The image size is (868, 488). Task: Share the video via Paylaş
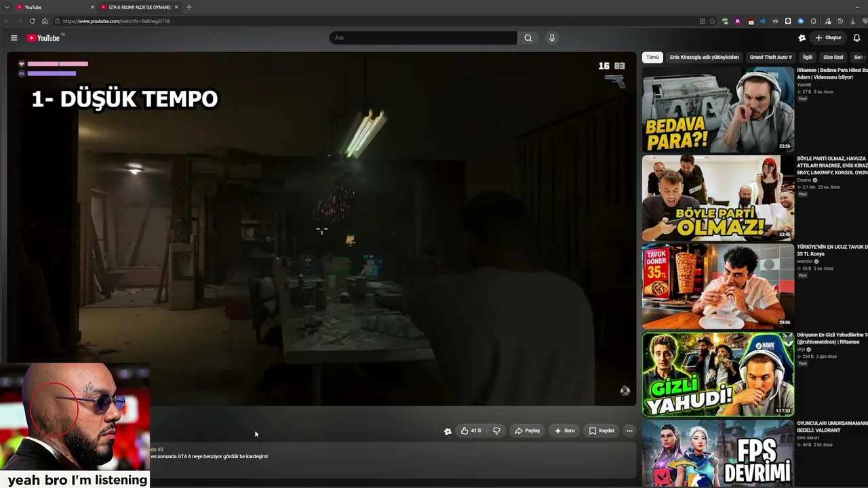[x=527, y=430]
